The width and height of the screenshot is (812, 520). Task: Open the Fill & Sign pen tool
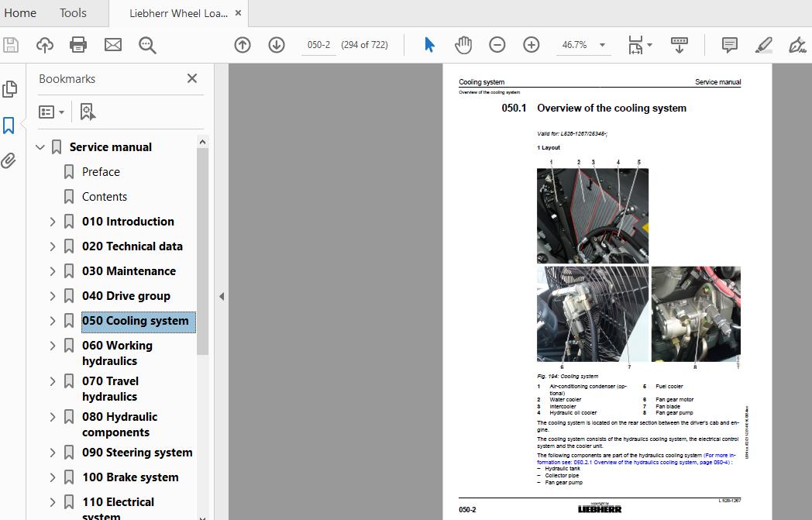coord(797,44)
